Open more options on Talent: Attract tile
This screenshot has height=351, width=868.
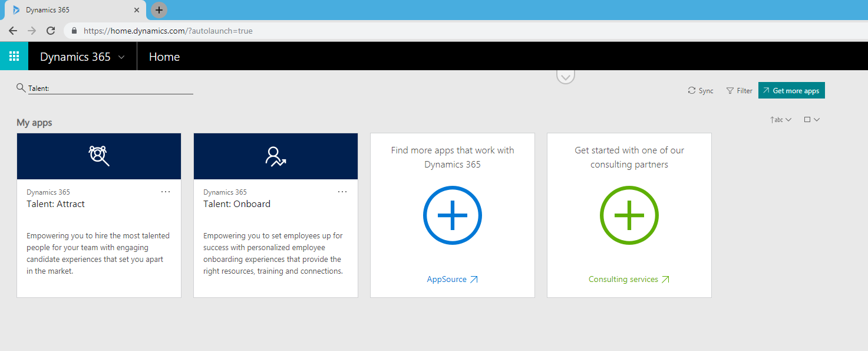coord(166,192)
